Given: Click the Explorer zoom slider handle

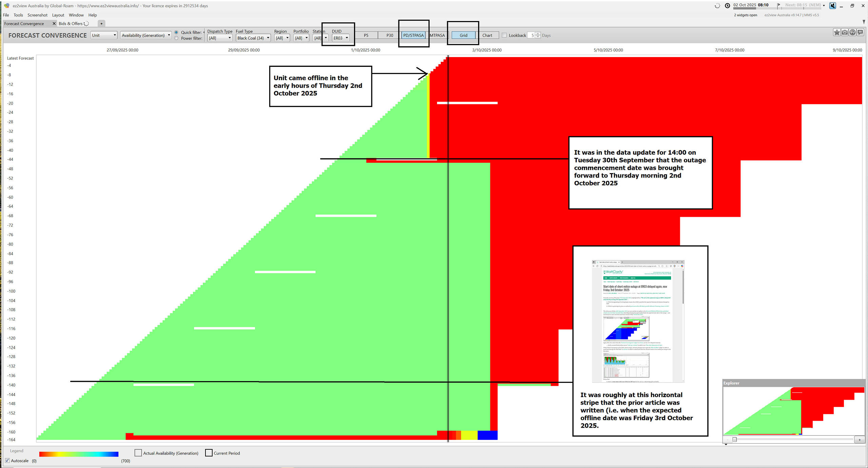Looking at the screenshot, I should pyautogui.click(x=734, y=439).
